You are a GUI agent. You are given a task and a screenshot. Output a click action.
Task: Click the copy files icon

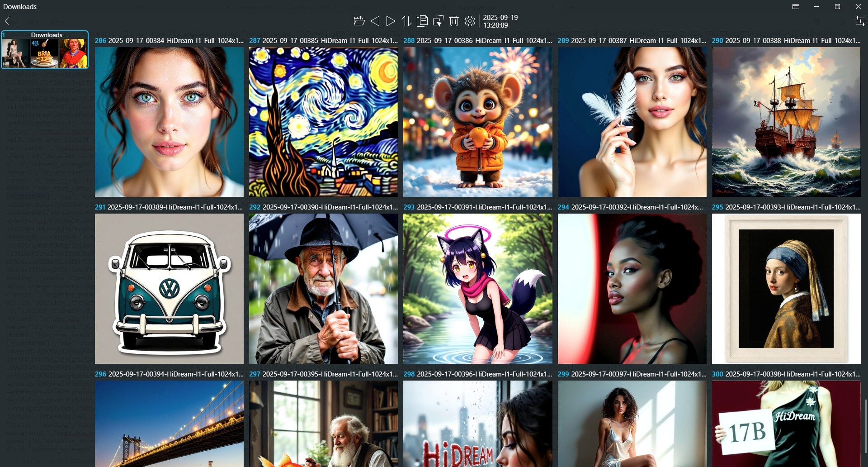422,21
